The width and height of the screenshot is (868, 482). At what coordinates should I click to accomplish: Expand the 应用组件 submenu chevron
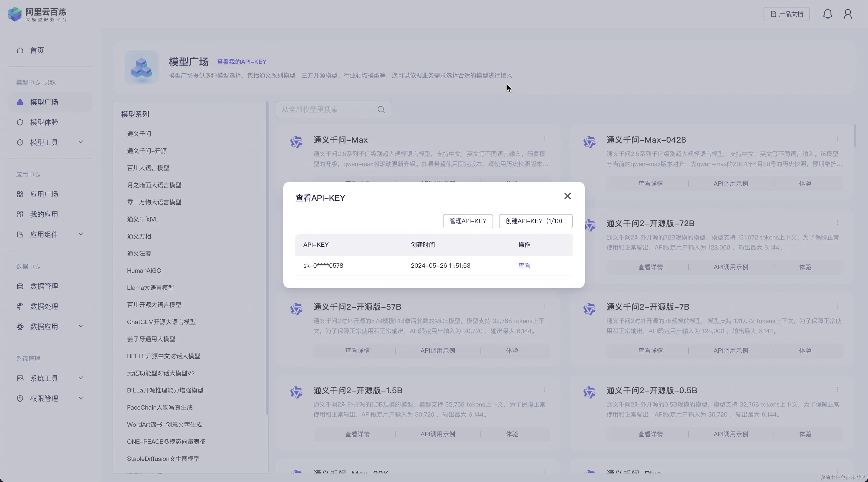(x=81, y=234)
